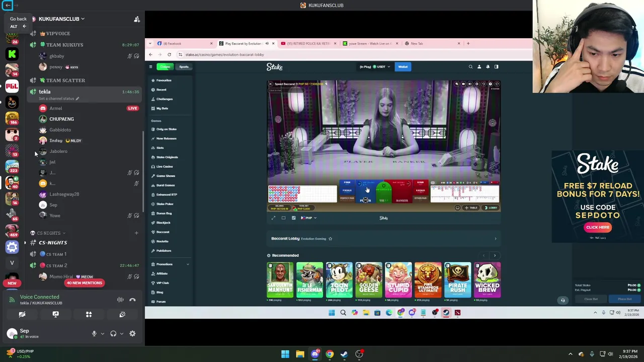Open headphone output options dropdown
The height and width of the screenshot is (362, 644).
(121, 334)
